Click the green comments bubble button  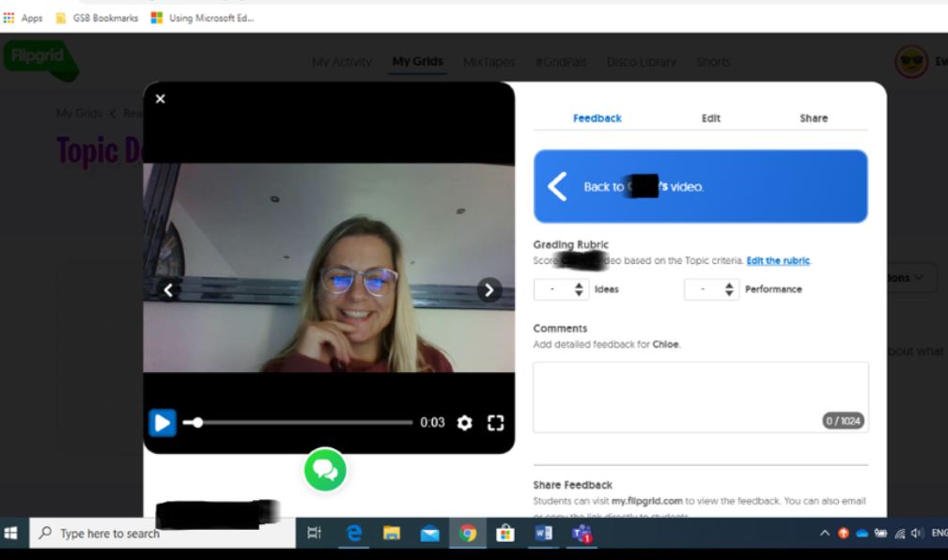click(x=325, y=470)
